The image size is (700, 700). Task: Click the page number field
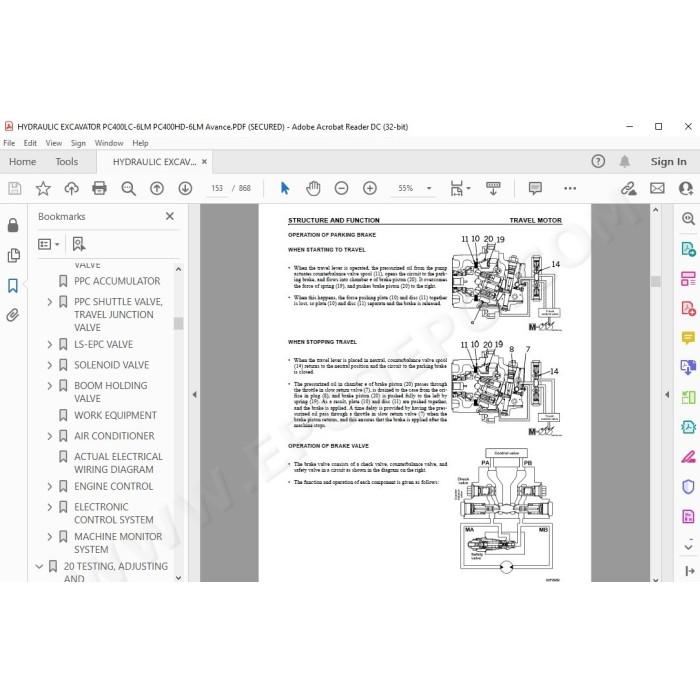tap(217, 188)
